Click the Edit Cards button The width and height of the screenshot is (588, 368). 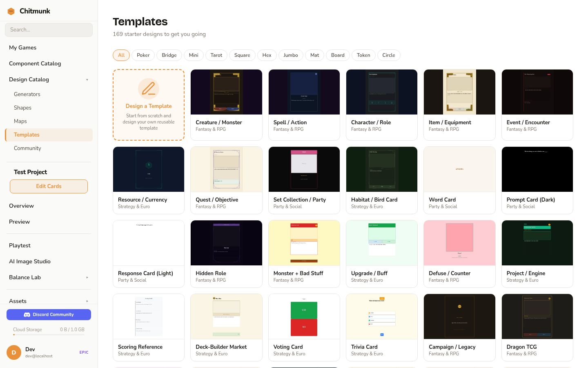[x=49, y=186]
